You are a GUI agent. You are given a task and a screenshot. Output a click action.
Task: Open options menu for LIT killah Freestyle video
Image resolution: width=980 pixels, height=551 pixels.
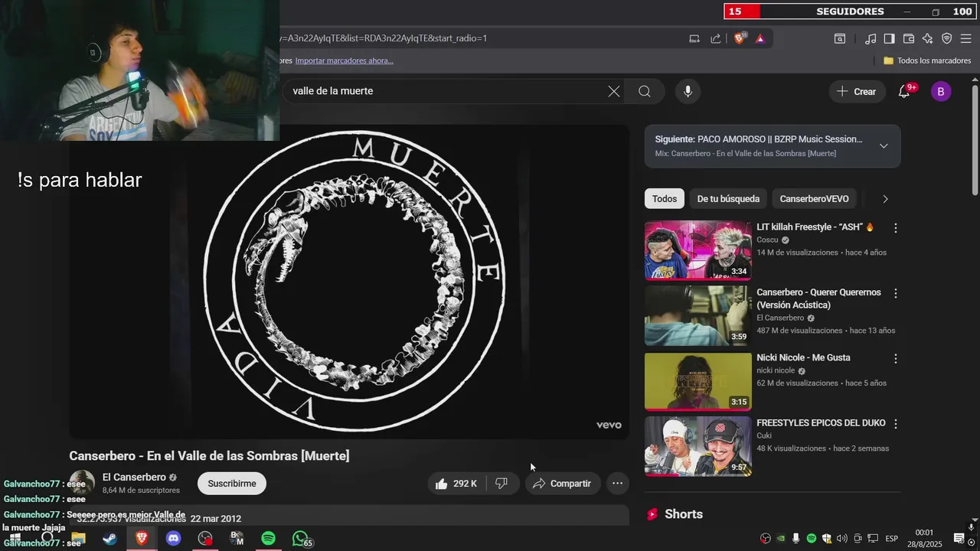pos(896,228)
